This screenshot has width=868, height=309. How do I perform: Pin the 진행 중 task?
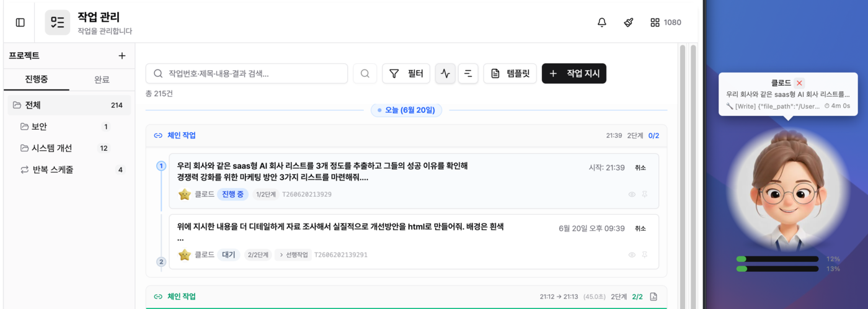click(645, 194)
